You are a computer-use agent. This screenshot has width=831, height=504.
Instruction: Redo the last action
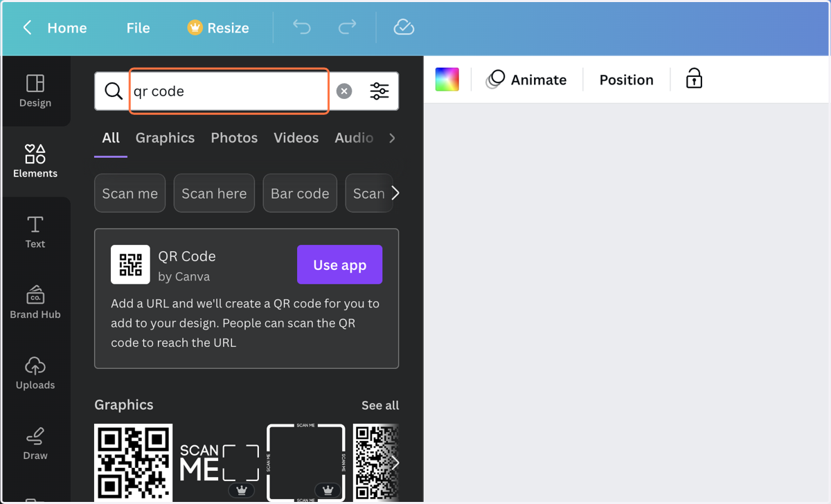click(x=347, y=27)
